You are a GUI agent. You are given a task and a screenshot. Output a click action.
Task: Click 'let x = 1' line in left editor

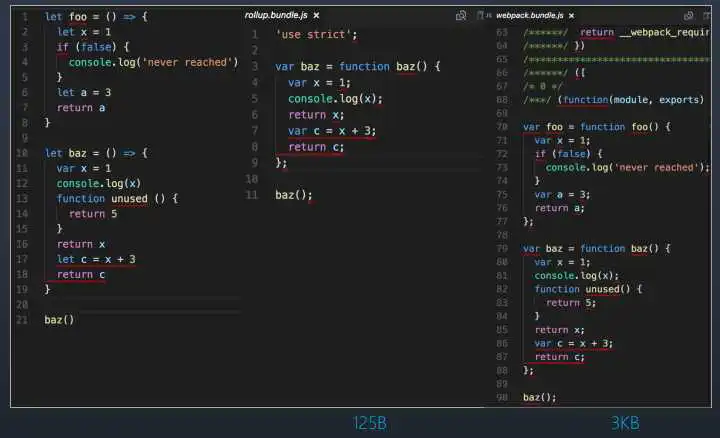(x=84, y=32)
